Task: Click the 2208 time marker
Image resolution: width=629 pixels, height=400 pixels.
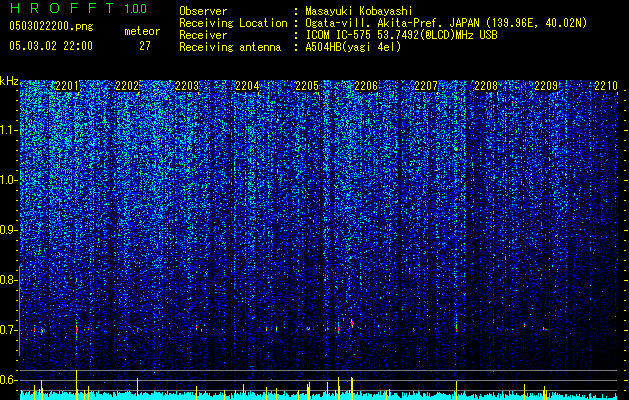Action: 486,85
